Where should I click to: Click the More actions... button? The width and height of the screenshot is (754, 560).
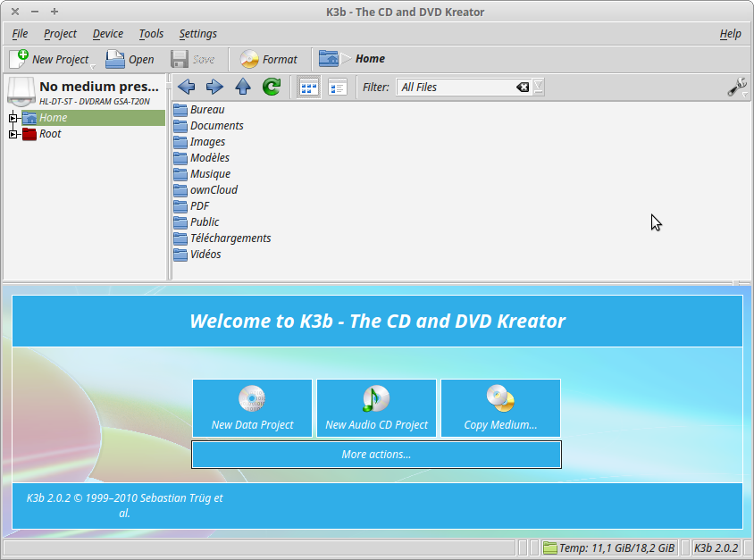376,455
